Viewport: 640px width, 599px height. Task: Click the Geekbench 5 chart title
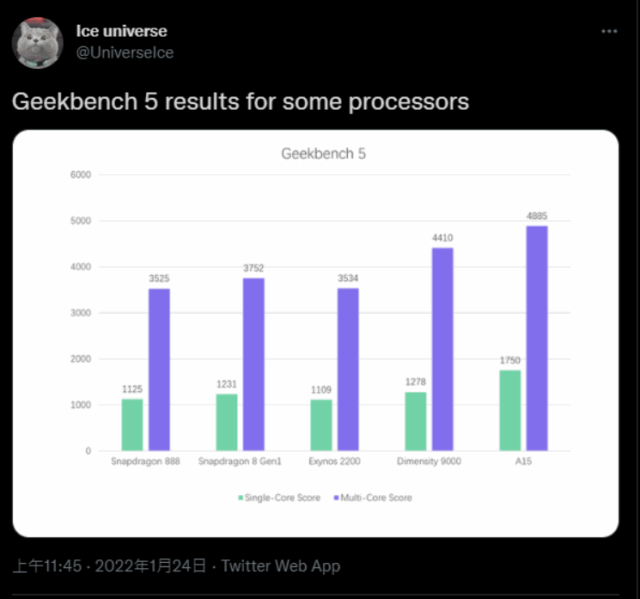point(316,154)
